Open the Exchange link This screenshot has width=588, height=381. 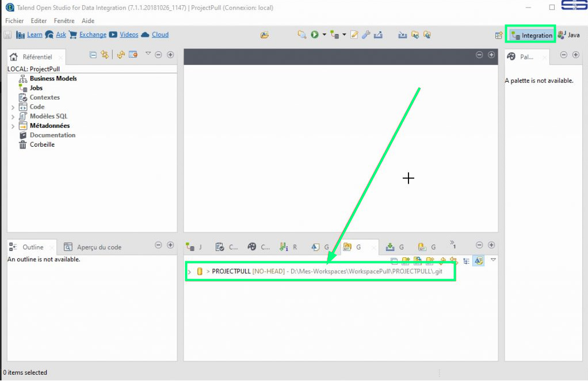click(93, 35)
